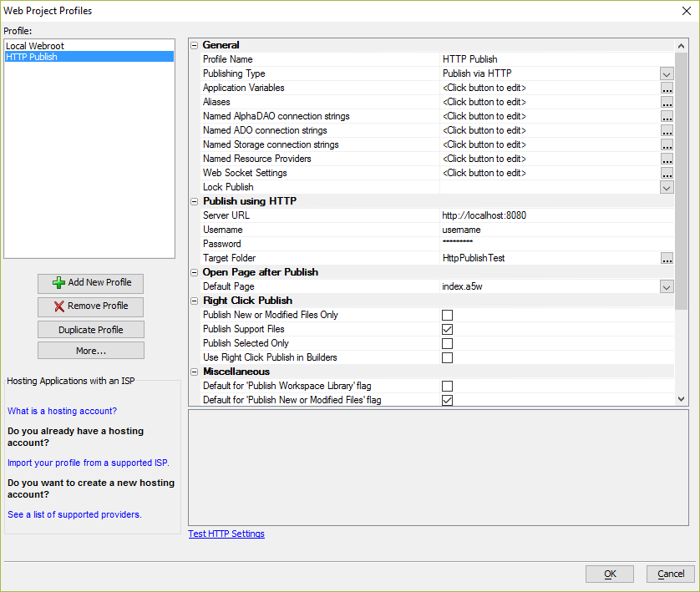Click the Profile Name value field
Screen dimensions: 700x592
click(x=556, y=59)
